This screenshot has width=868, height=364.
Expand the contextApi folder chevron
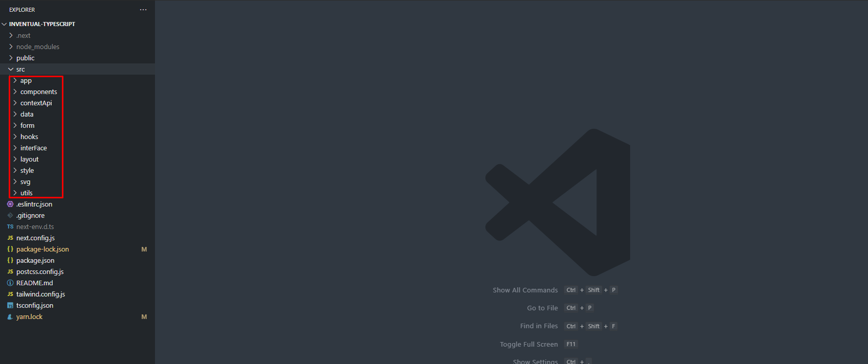point(15,103)
